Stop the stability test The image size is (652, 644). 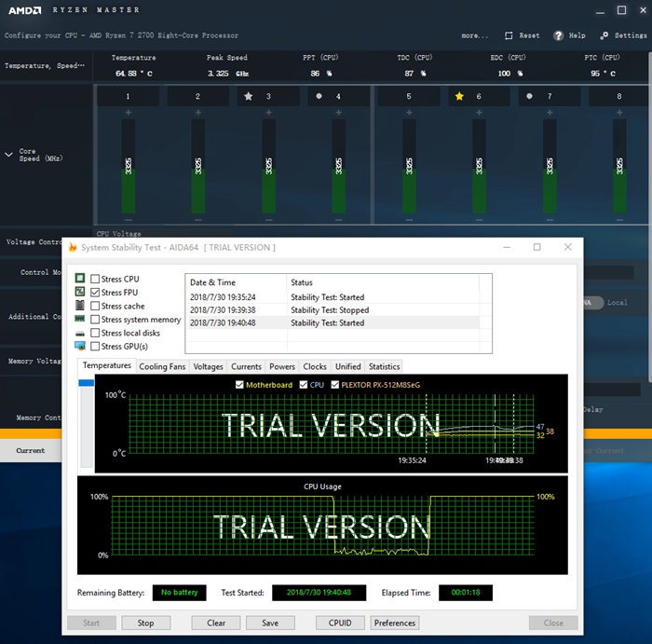(x=145, y=623)
